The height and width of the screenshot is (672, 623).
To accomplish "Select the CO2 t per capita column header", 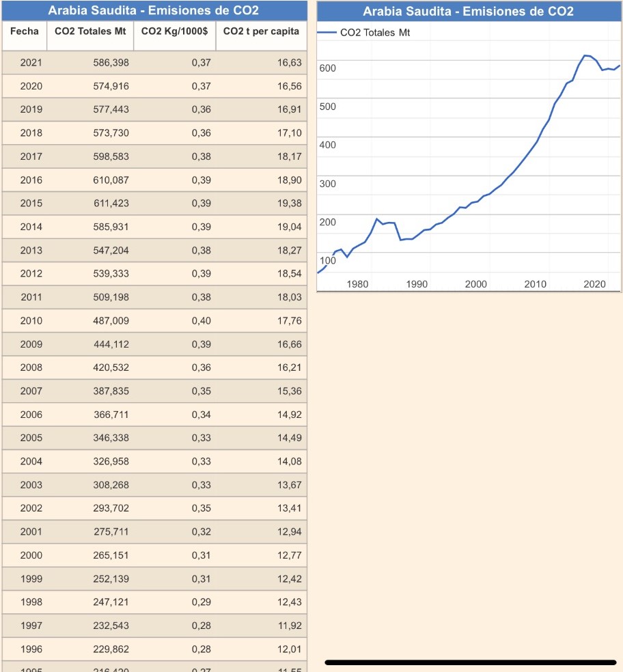I will [x=261, y=31].
